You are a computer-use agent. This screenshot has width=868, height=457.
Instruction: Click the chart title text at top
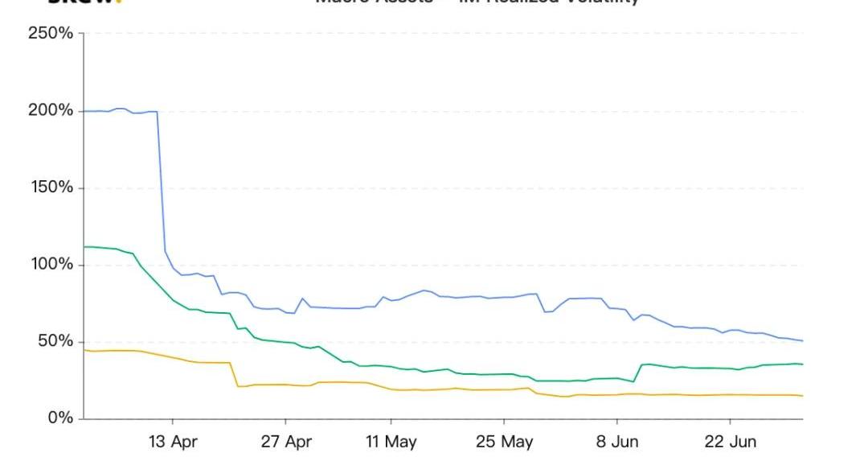pyautogui.click(x=476, y=2)
